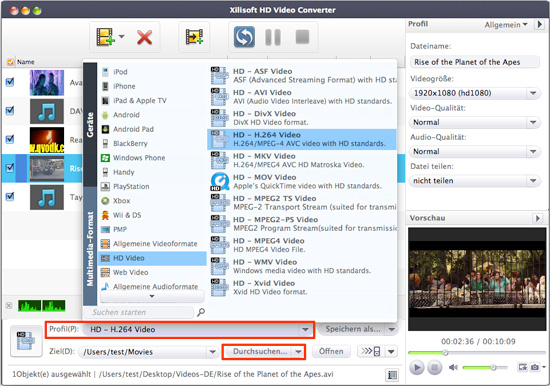550x386 pixels.
Task: Click the log list icon in status bar
Action: (392, 375)
